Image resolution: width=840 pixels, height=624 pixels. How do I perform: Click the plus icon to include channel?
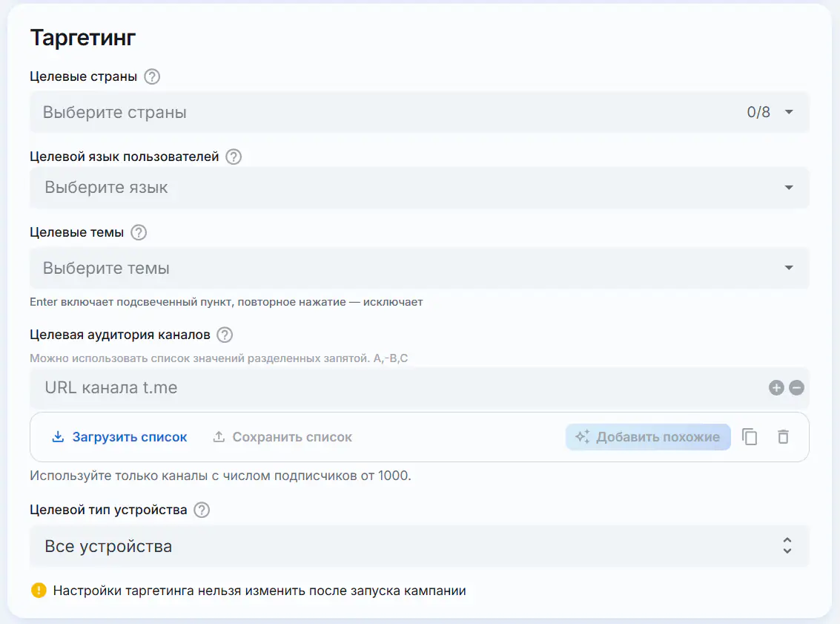(776, 387)
